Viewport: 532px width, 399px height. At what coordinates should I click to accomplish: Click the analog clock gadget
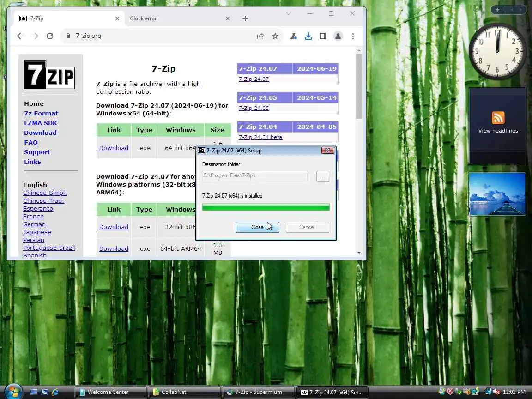pos(497,51)
